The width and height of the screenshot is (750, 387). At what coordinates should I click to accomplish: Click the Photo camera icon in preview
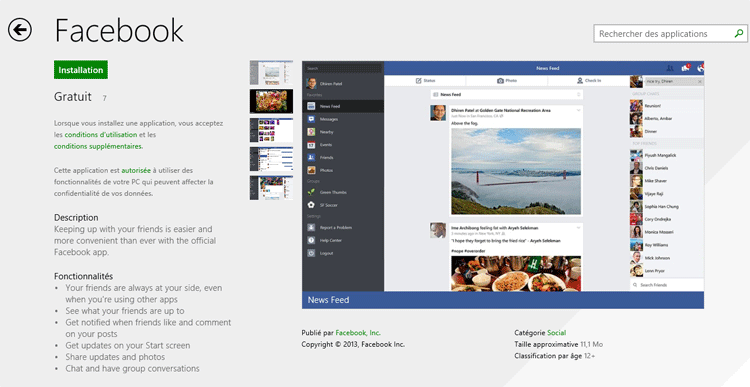(500, 81)
